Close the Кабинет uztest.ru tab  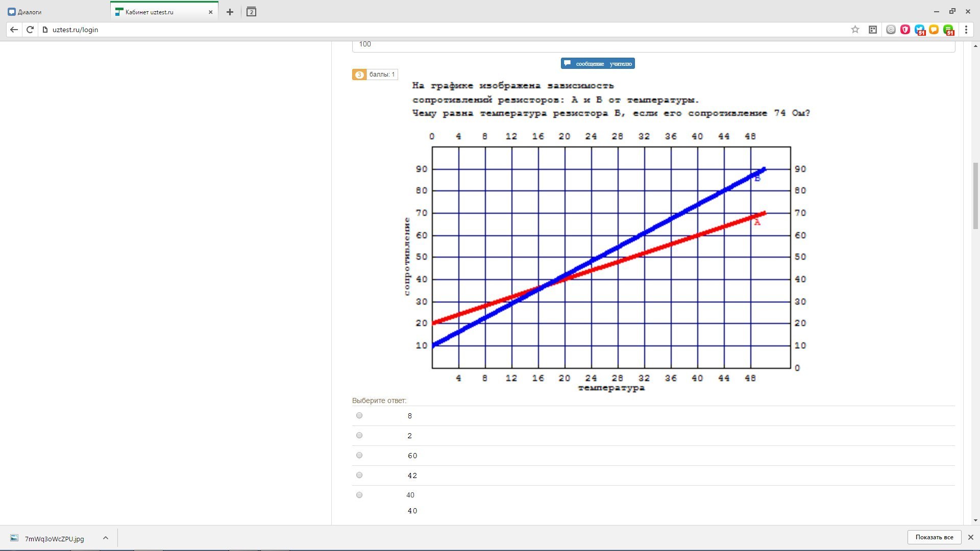click(x=210, y=12)
